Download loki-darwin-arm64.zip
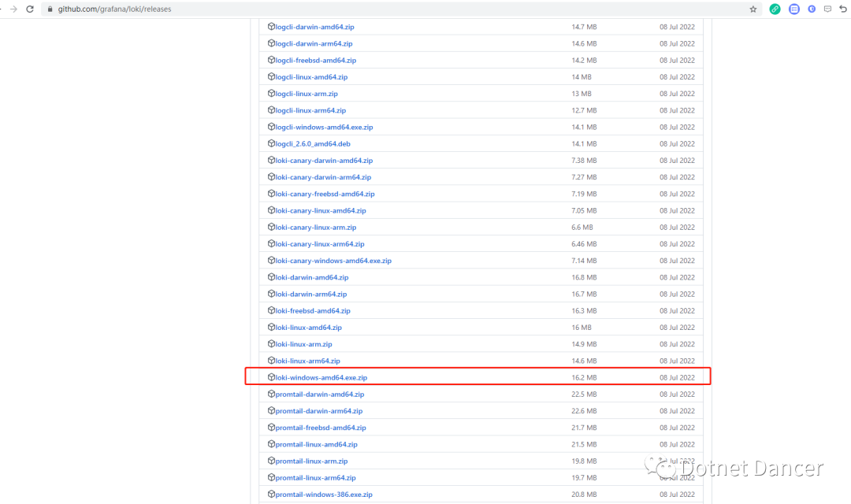The height and width of the screenshot is (504, 851). point(311,294)
